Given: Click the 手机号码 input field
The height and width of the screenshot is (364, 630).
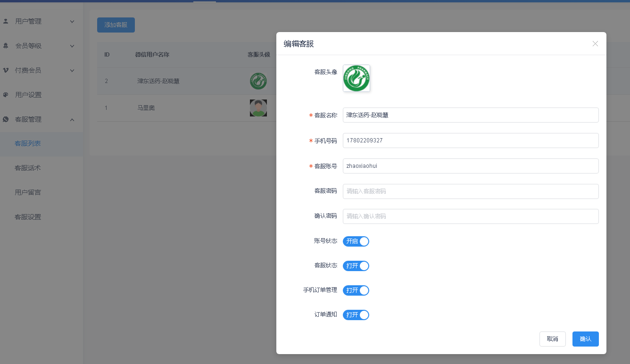Looking at the screenshot, I should (x=471, y=141).
